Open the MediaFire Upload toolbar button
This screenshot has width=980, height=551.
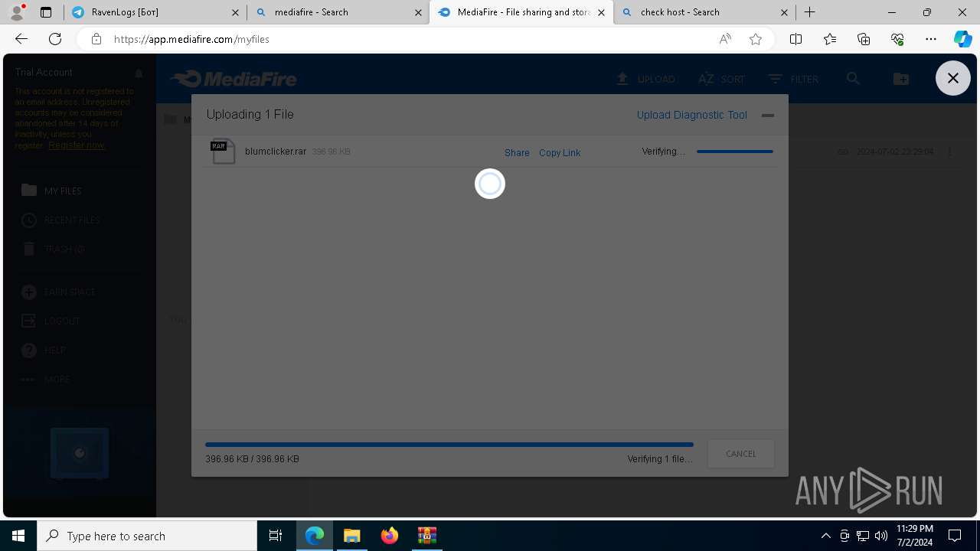[x=645, y=79]
